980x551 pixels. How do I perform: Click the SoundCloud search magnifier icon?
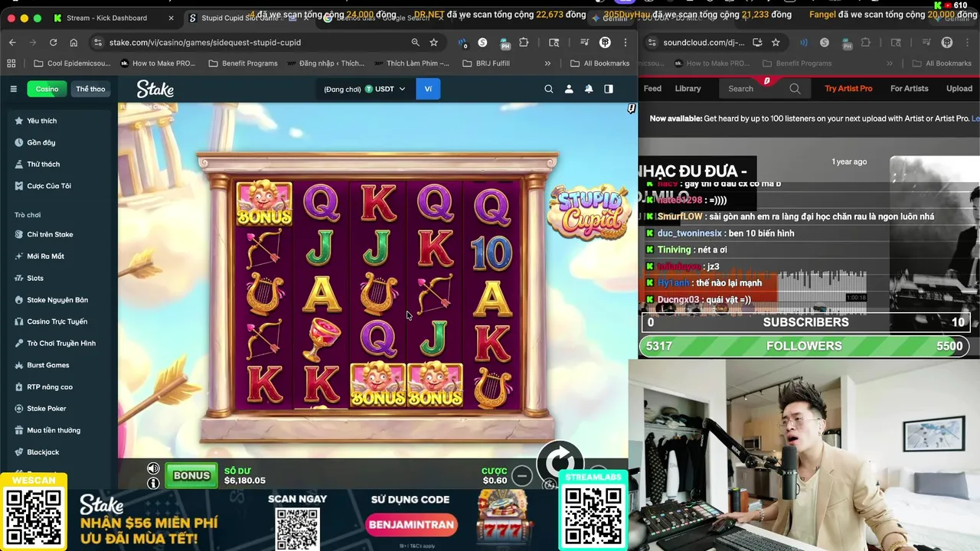795,89
